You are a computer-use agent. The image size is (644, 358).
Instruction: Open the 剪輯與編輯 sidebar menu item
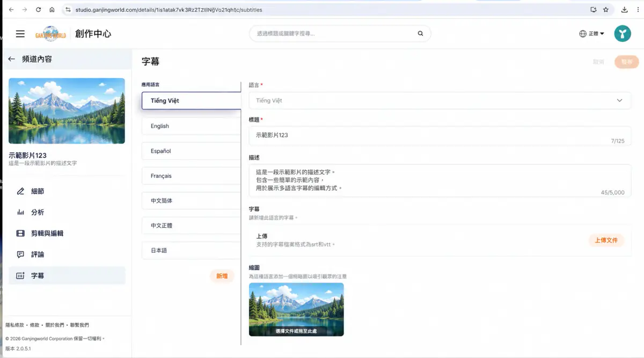point(67,233)
